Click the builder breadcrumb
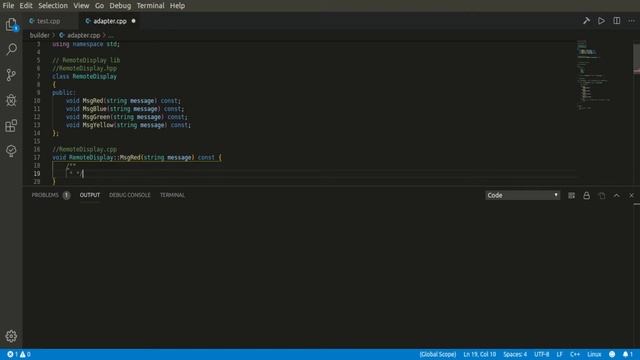Viewport: 640px width, 360px height. click(40, 36)
